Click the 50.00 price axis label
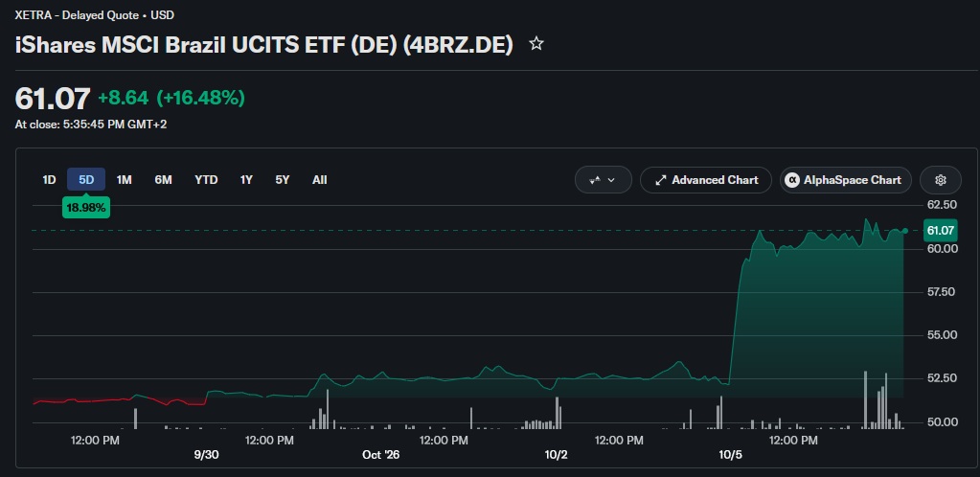 click(x=942, y=422)
